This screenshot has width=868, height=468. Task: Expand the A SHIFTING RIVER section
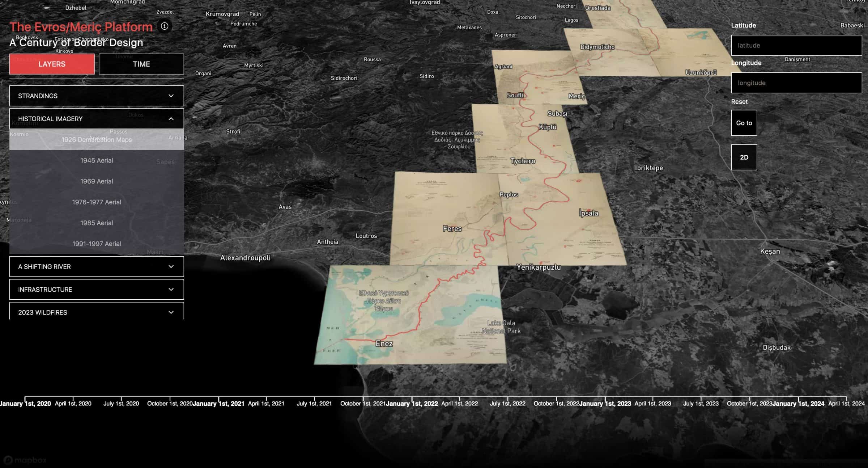coord(96,266)
